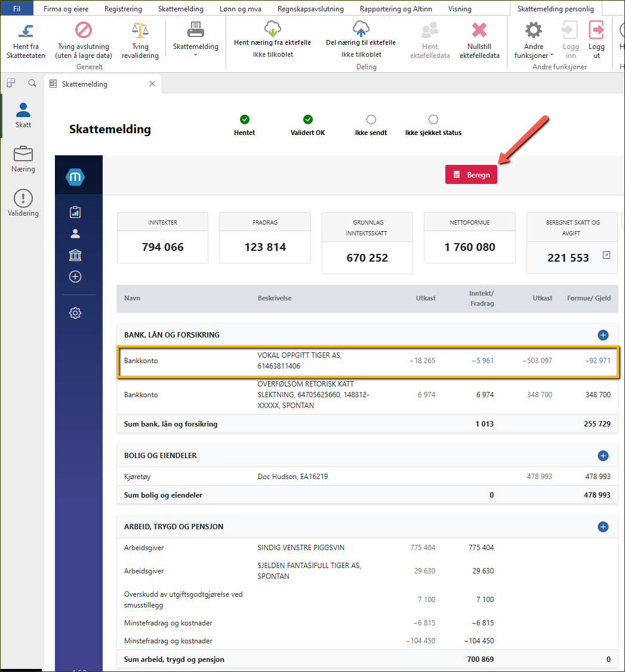Viewport: 625px width, 672px height.
Task: Add item to Bolig og eiendeler
Action: click(x=603, y=456)
